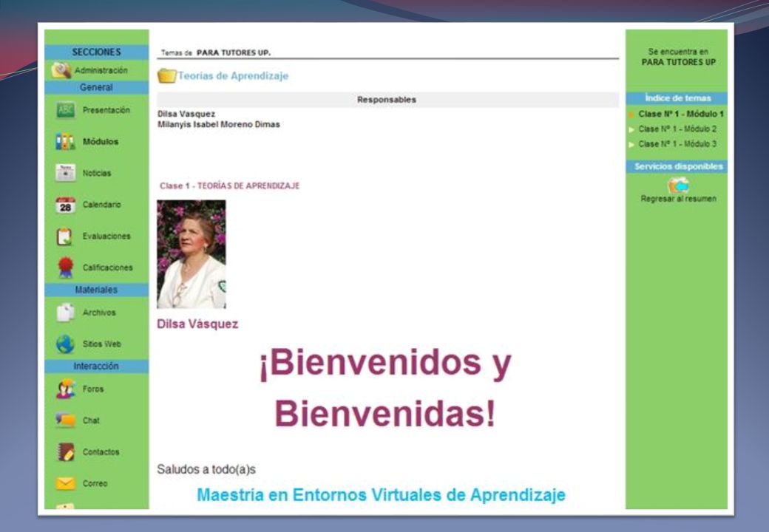Open the Administración tools icon
Viewport: 769px width, 532px height.
click(x=61, y=70)
